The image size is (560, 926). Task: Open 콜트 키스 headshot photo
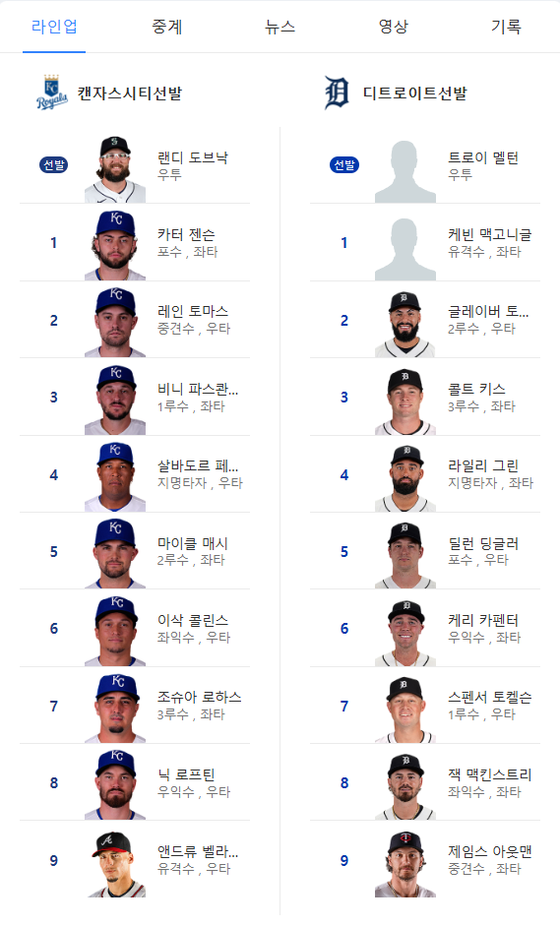(405, 401)
